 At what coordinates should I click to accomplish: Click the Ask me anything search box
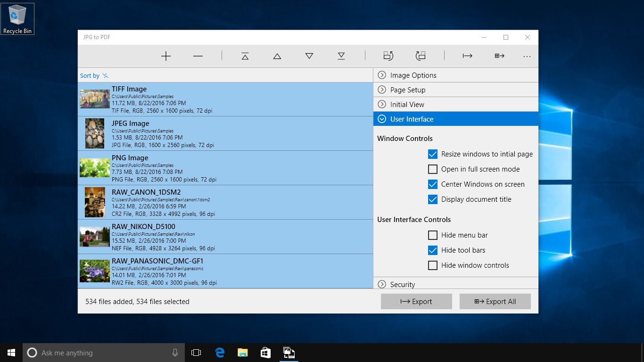point(104,353)
